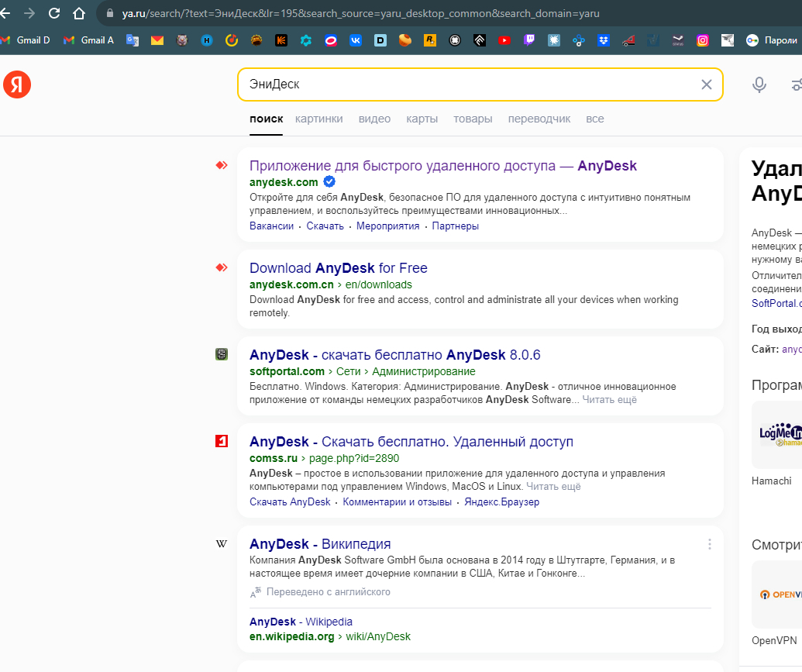802x672 pixels.
Task: Switch to the картинки tab
Action: (x=319, y=119)
